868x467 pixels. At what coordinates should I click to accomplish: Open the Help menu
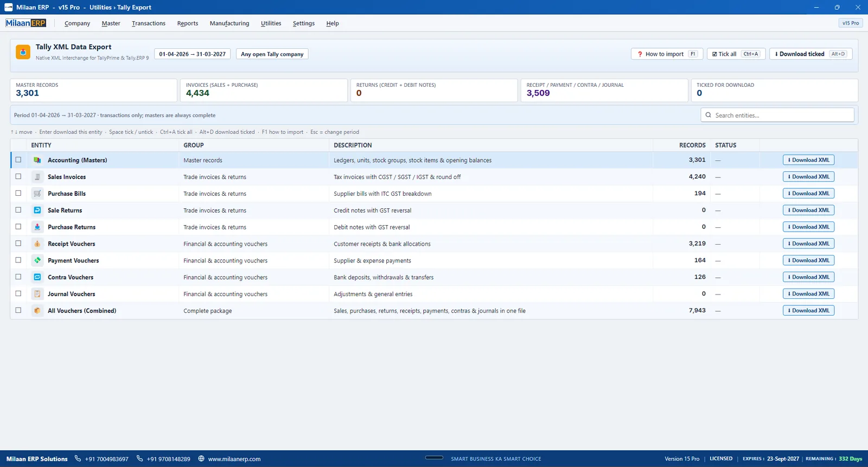[333, 23]
